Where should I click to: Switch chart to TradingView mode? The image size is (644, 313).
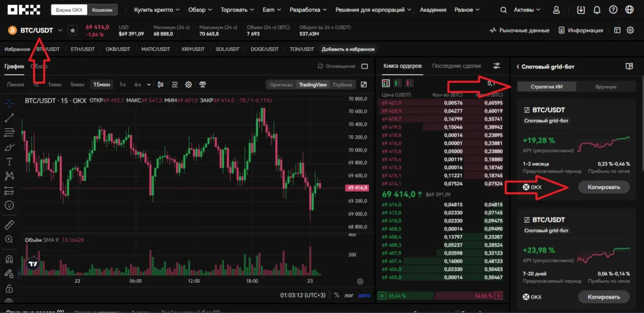pyautogui.click(x=313, y=84)
